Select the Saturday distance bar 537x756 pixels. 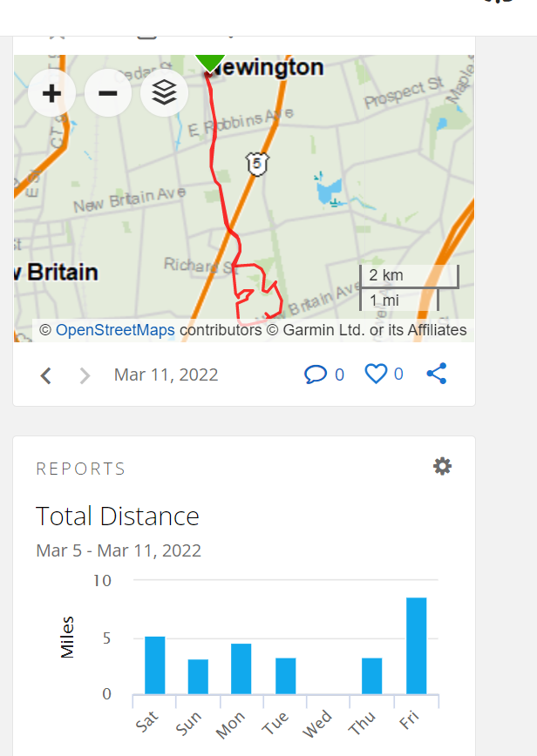click(155, 665)
